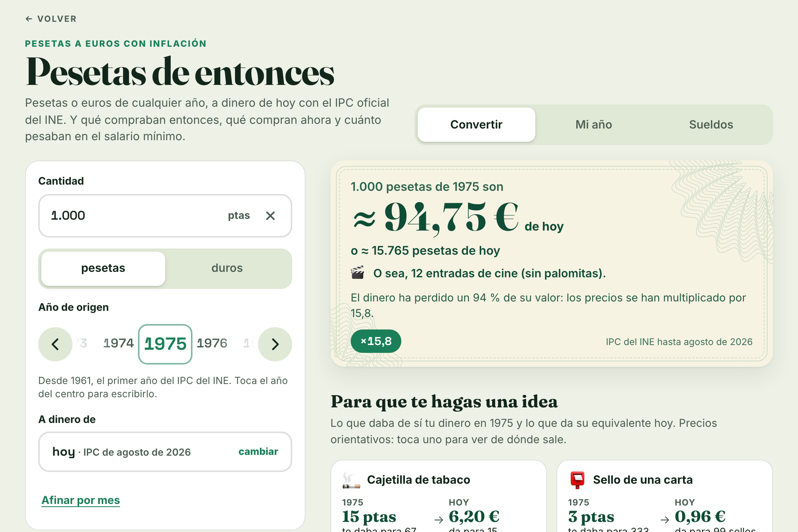Click the '15 ptas' tobacco price in 1975
798x532 pixels.
[x=369, y=517]
